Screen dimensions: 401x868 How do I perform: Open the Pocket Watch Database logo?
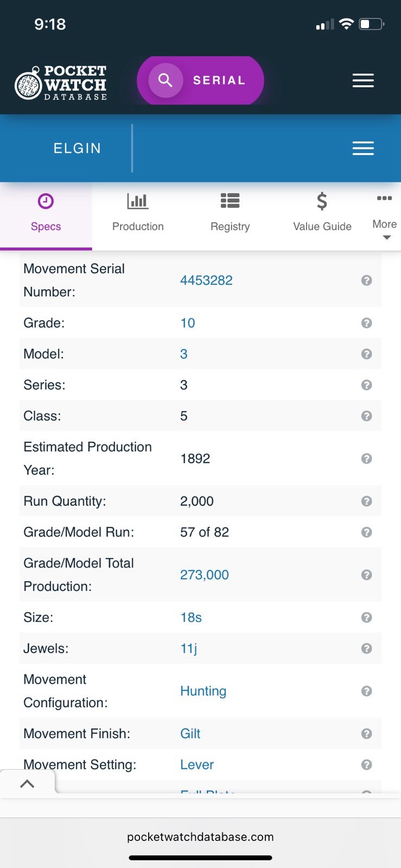tap(61, 83)
